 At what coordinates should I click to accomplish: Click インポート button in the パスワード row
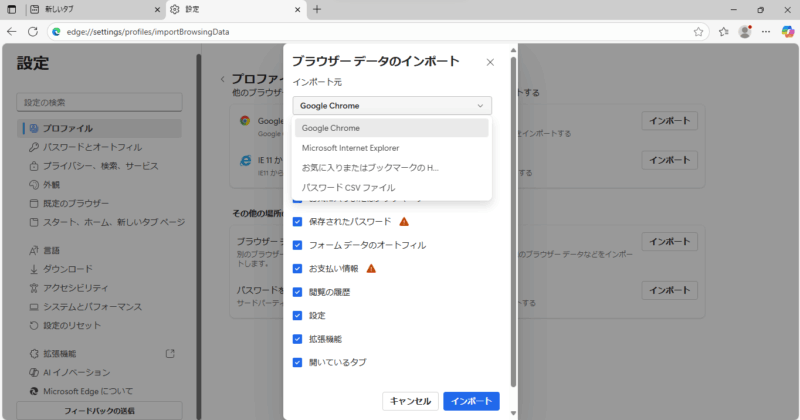pos(669,290)
